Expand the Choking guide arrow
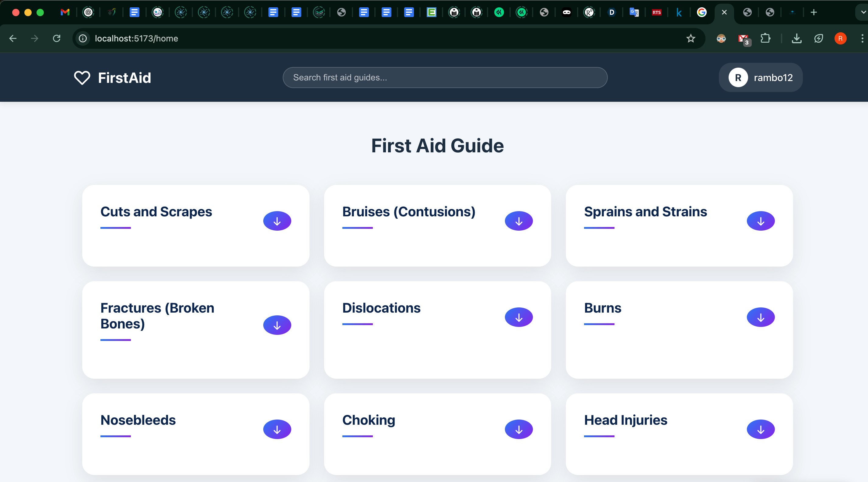The height and width of the screenshot is (482, 868). click(519, 429)
